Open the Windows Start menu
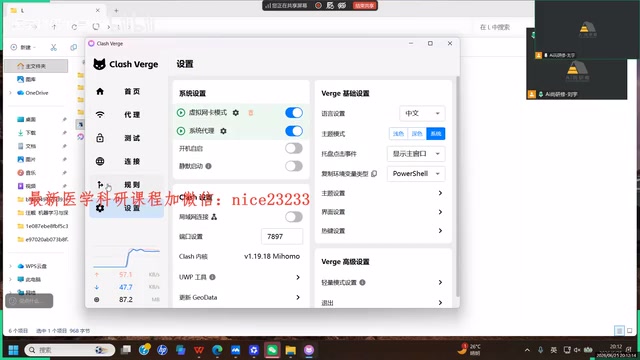The width and height of the screenshot is (640, 360). 13,350
